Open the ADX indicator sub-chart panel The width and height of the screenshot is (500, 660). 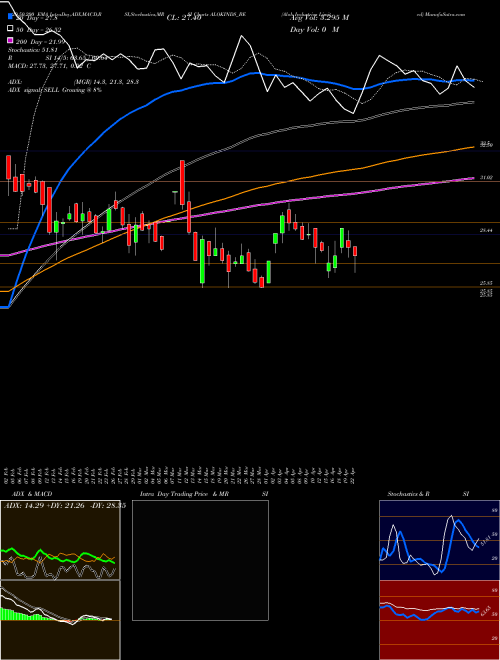click(60, 540)
